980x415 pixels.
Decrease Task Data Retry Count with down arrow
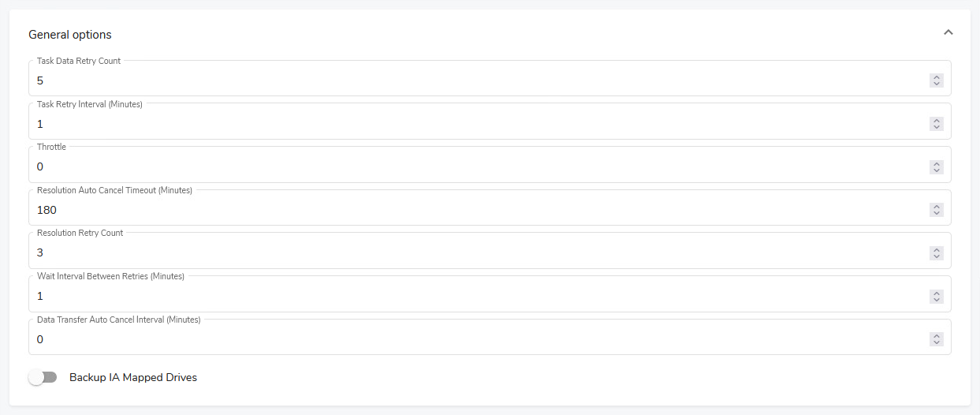[x=937, y=84]
